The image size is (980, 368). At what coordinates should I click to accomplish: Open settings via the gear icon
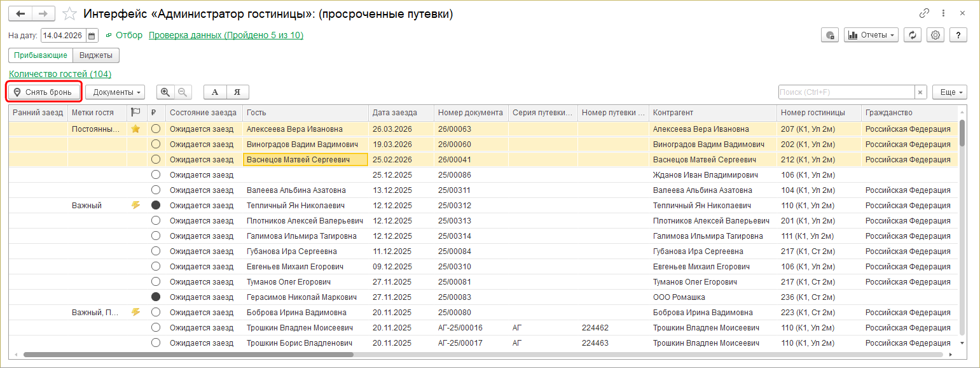click(935, 35)
